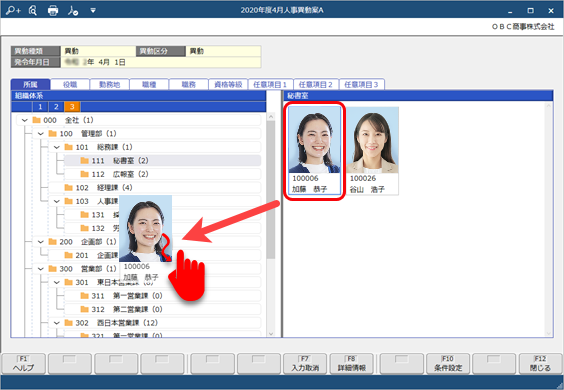
Task: Switch to the 資格等級 tab
Action: pos(228,85)
